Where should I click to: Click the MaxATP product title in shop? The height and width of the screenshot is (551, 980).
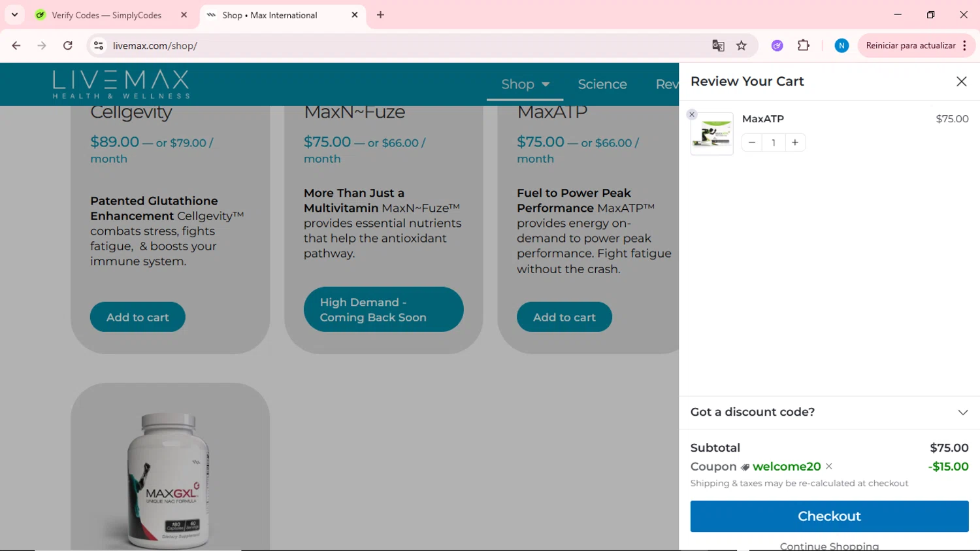pyautogui.click(x=552, y=112)
